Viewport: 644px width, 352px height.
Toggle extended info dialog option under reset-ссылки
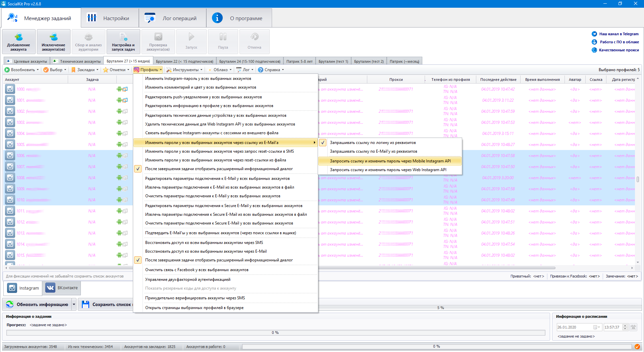click(225, 169)
